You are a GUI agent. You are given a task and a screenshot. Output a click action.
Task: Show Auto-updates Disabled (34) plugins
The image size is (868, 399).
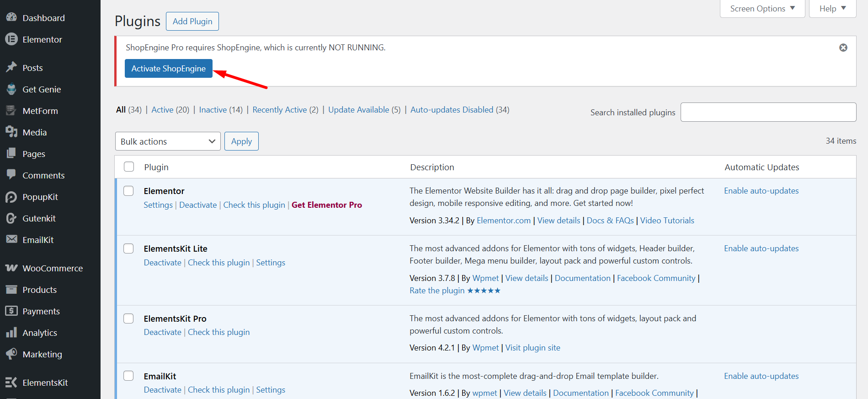pos(460,110)
